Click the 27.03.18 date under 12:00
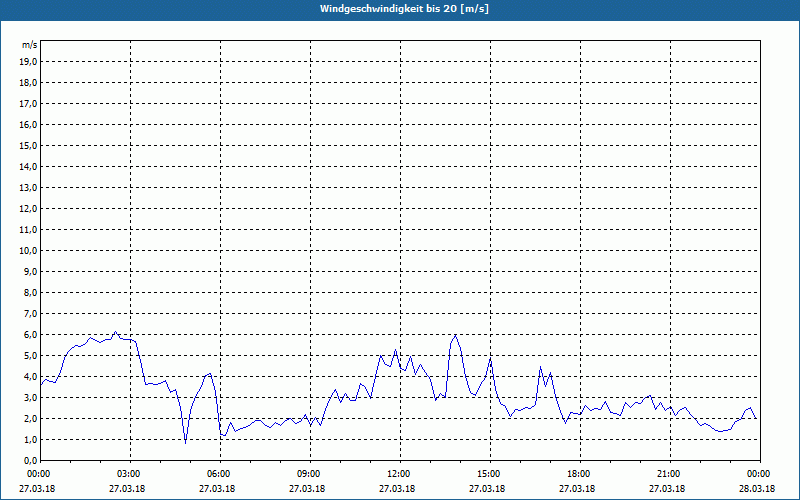This screenshot has width=800, height=500. click(x=397, y=488)
